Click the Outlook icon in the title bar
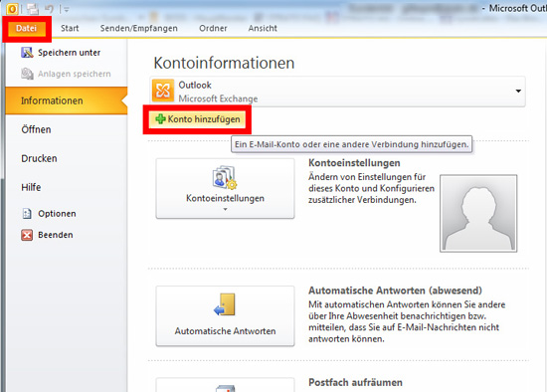 pos(12,9)
